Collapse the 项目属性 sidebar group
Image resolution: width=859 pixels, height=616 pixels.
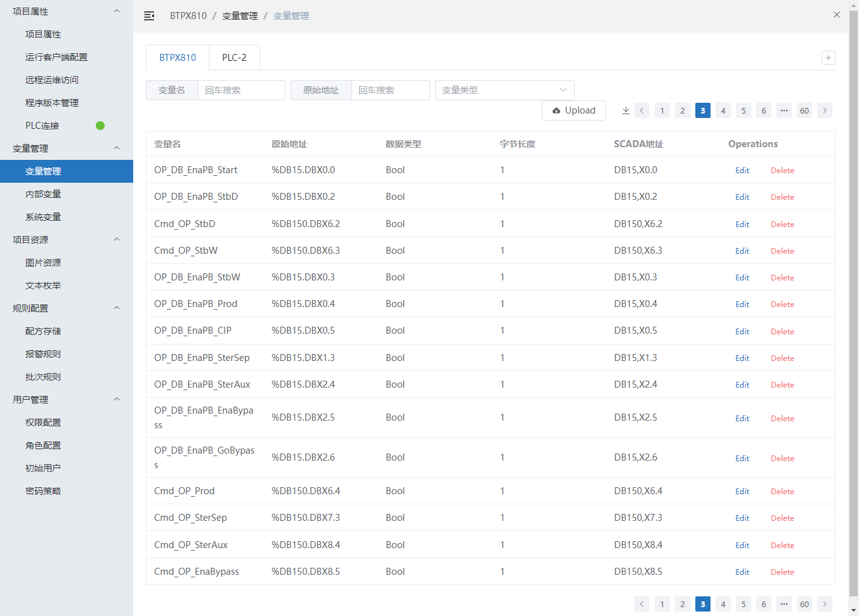coord(117,11)
